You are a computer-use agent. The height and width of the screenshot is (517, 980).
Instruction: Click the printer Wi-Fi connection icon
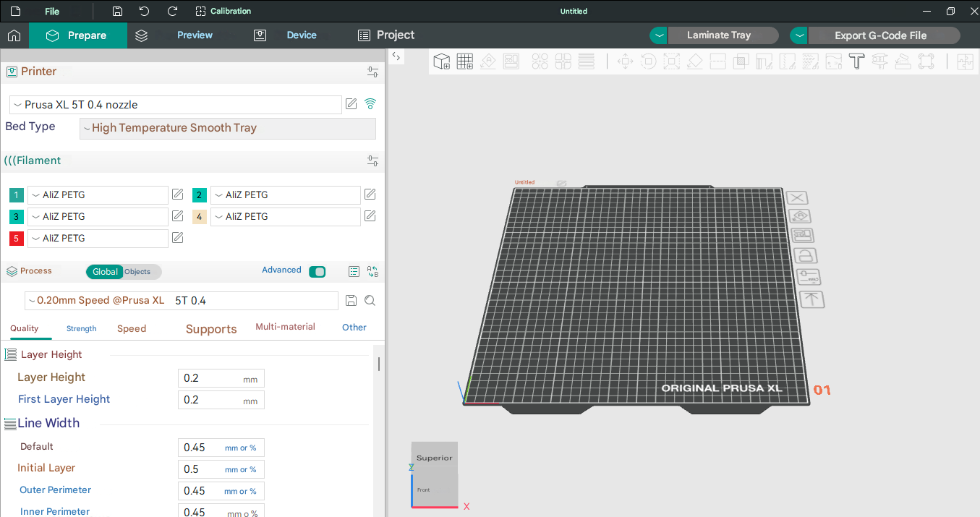(370, 104)
